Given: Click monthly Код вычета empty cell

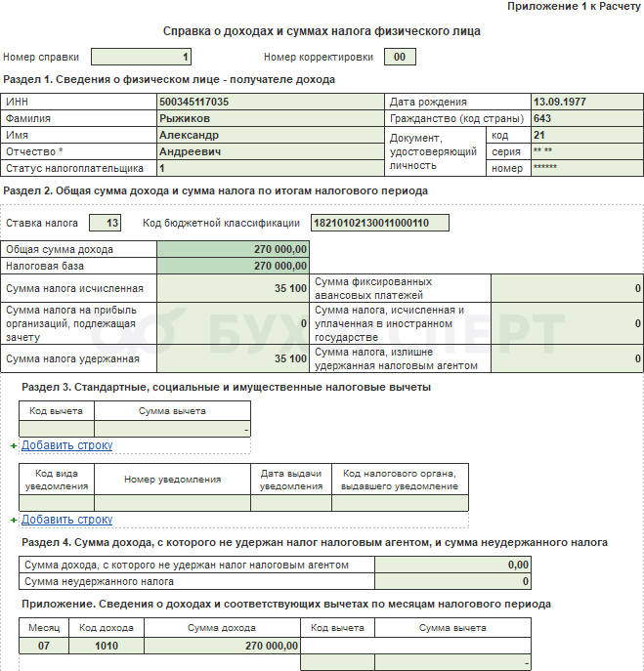Looking at the screenshot, I should pyautogui.click(x=337, y=662).
